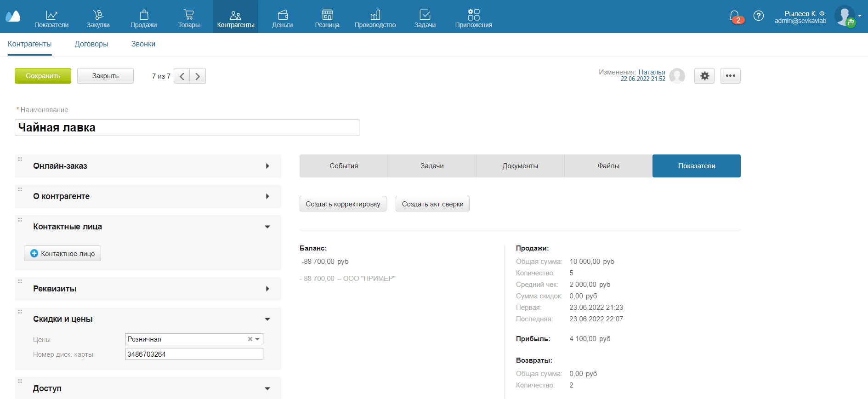Click the Наименование name input field
This screenshot has width=868, height=399.
(x=187, y=128)
